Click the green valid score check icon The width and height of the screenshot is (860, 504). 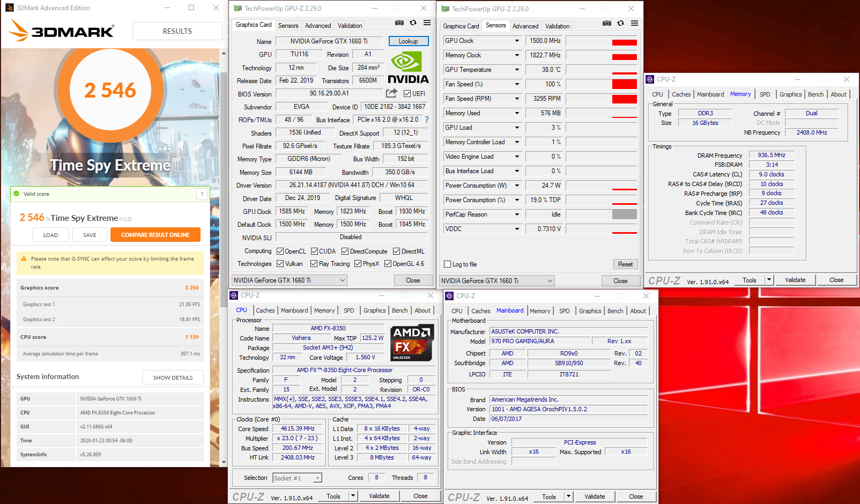click(17, 194)
